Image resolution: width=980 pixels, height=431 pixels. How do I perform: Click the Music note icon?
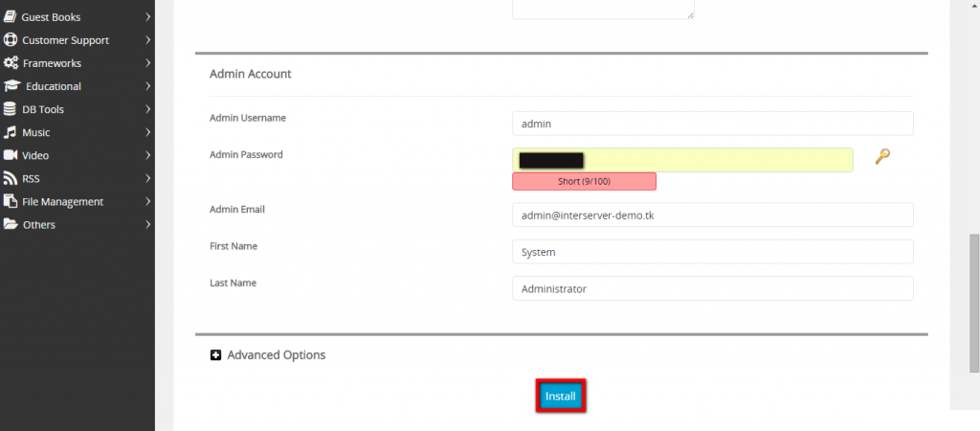10,132
